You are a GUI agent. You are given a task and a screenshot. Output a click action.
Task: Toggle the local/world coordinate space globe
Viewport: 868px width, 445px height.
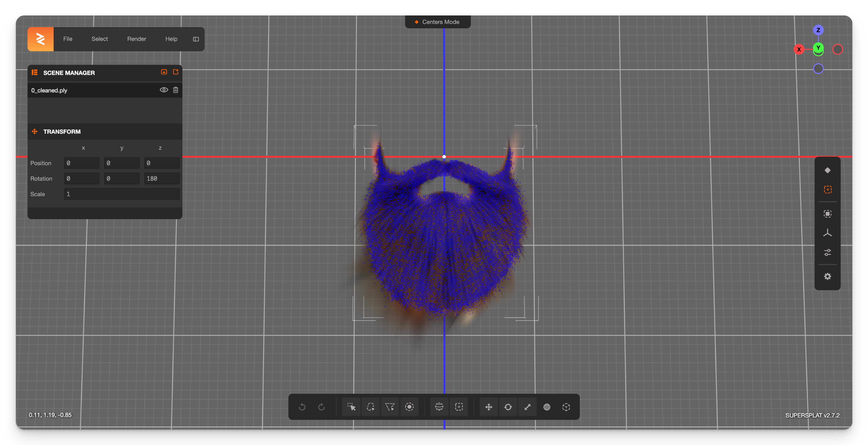(x=547, y=407)
